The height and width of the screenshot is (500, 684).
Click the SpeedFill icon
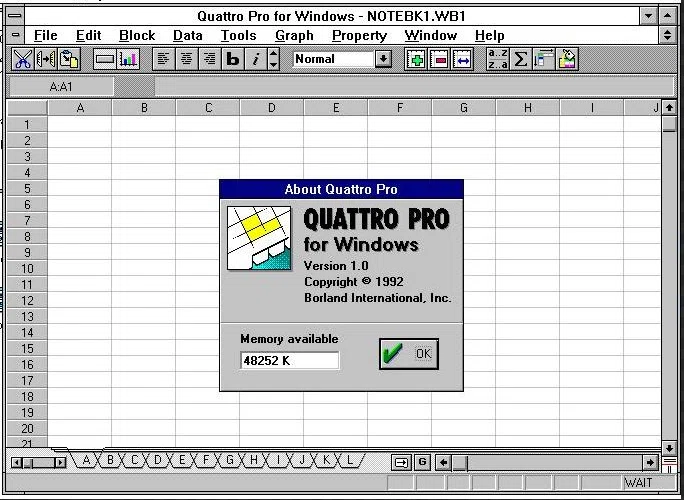pos(544,59)
